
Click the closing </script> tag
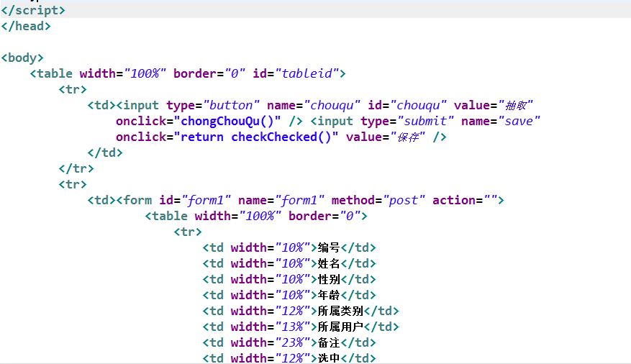tap(33, 10)
